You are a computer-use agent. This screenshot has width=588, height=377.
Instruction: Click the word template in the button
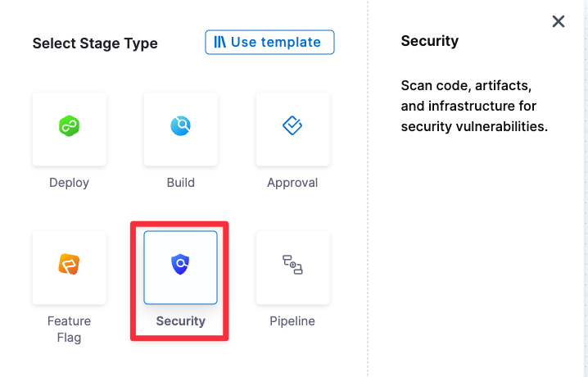pos(292,42)
